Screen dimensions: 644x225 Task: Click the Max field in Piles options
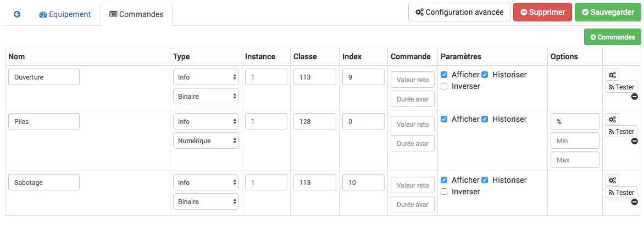coord(574,160)
